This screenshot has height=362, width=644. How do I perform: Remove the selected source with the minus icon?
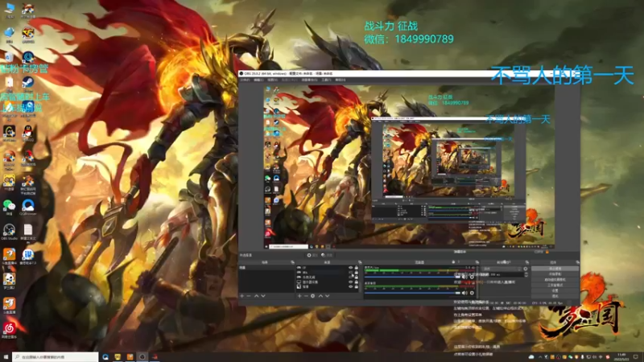[306, 296]
